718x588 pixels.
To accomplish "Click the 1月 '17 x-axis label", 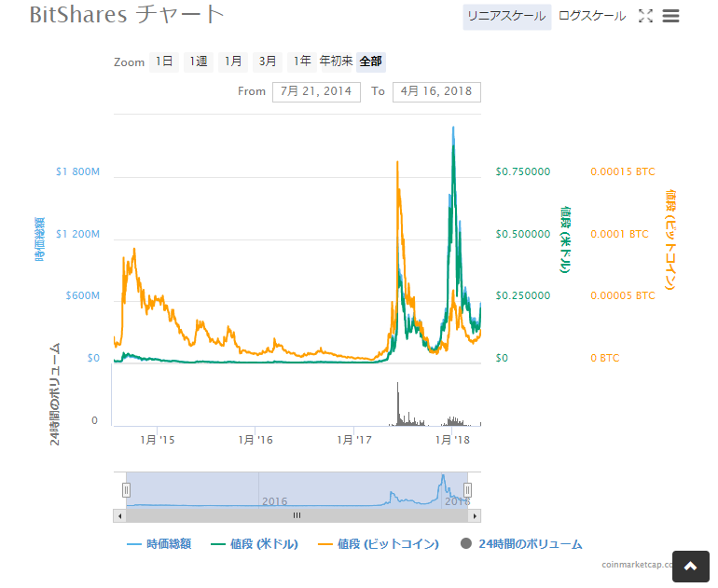I will [354, 440].
